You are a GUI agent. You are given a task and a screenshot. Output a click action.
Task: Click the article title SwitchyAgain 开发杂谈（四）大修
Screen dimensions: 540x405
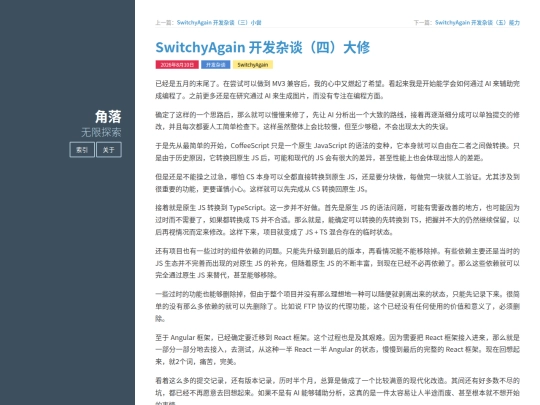point(262,48)
